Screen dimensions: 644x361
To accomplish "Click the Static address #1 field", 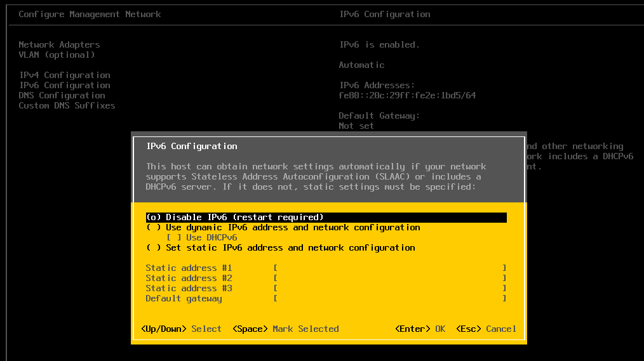I will pos(389,268).
